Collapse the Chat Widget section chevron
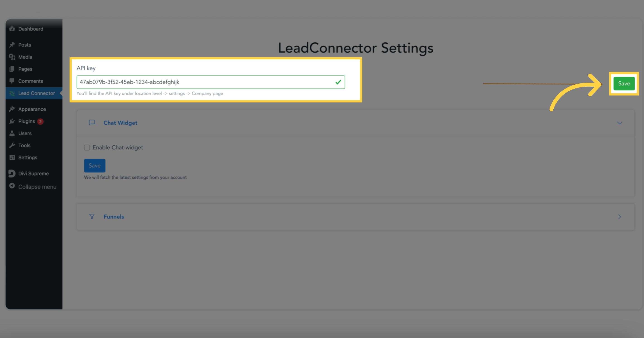 [x=620, y=123]
